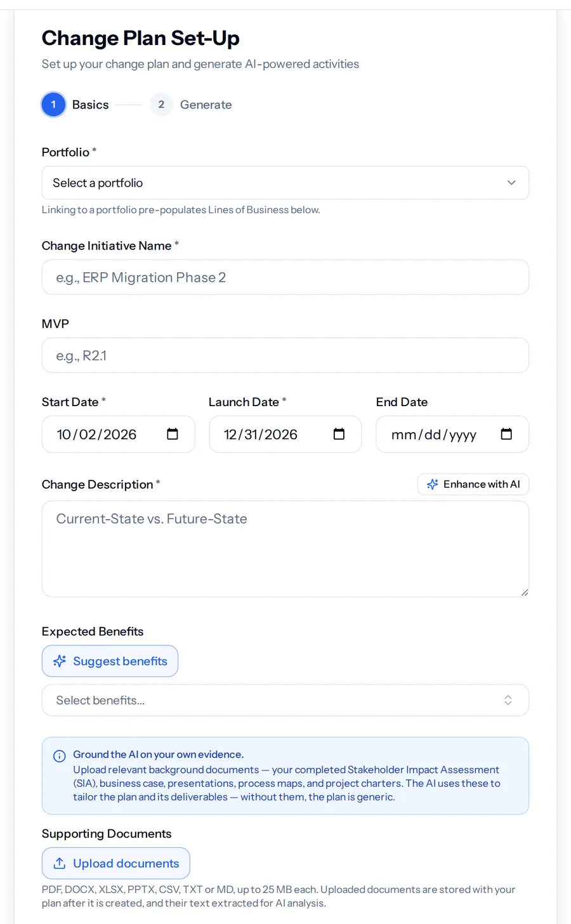Click the Suggest benefits button
The height and width of the screenshot is (924, 571).
coord(110,661)
